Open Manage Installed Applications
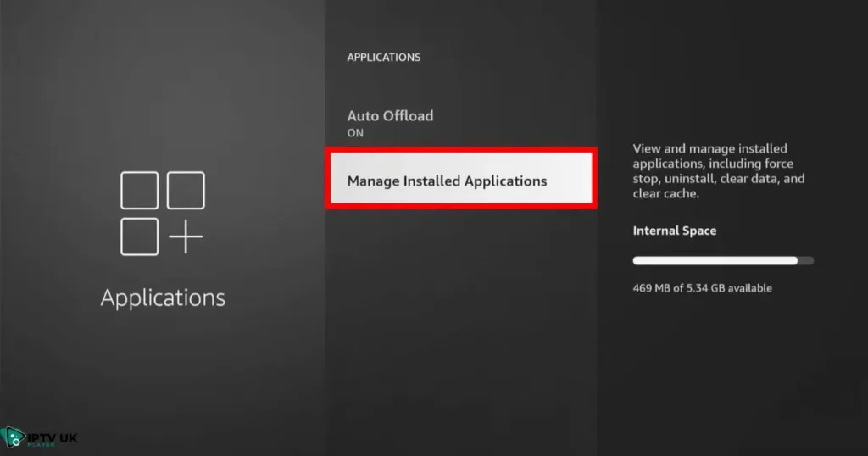Screen dimensions: 868x456 pos(461,178)
